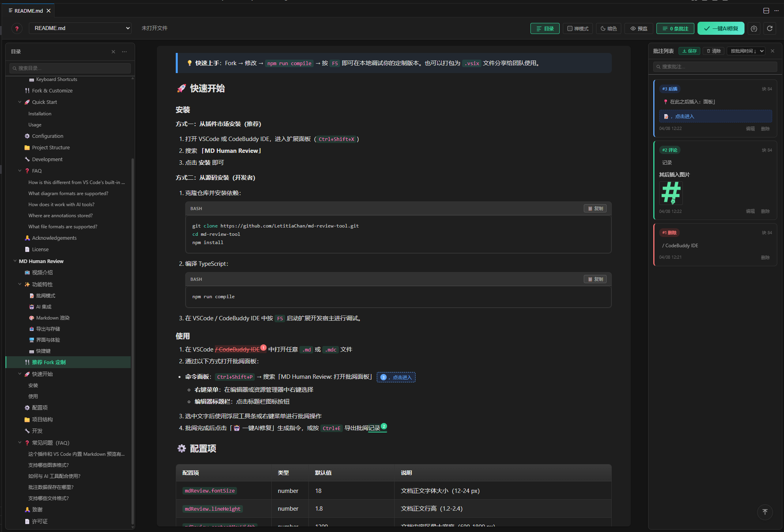
Task: Save annotations with 保存 button
Action: (690, 51)
